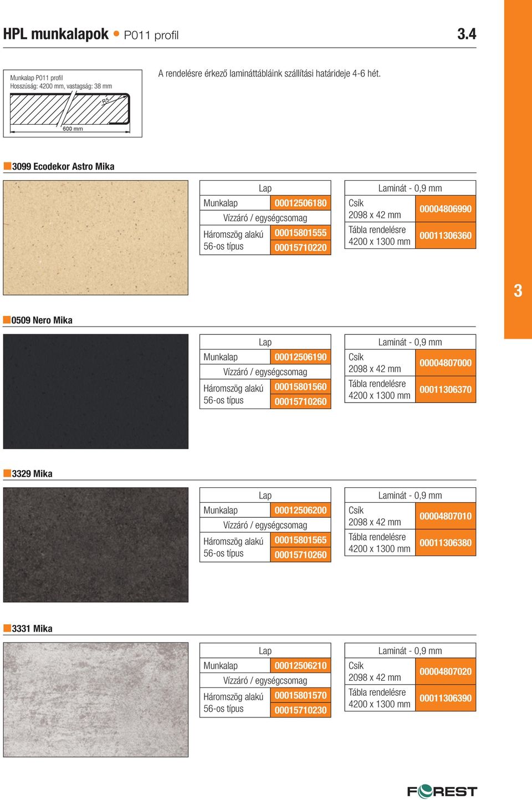
Task: Open the 3329 Mika brown-grey swatch
Action: (x=96, y=545)
